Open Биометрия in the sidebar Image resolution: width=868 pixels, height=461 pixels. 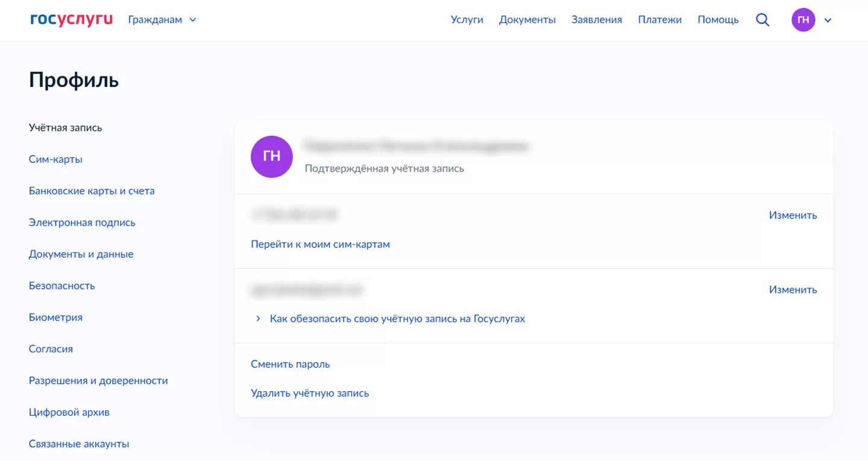(55, 317)
